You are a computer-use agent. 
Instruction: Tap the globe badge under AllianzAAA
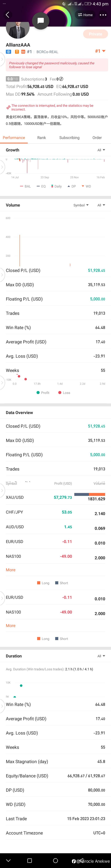click(8, 52)
